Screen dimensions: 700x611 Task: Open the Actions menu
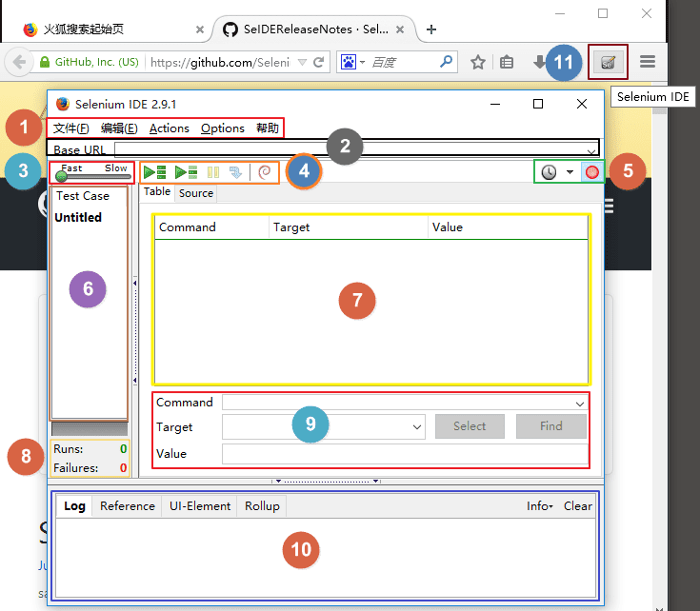click(170, 128)
